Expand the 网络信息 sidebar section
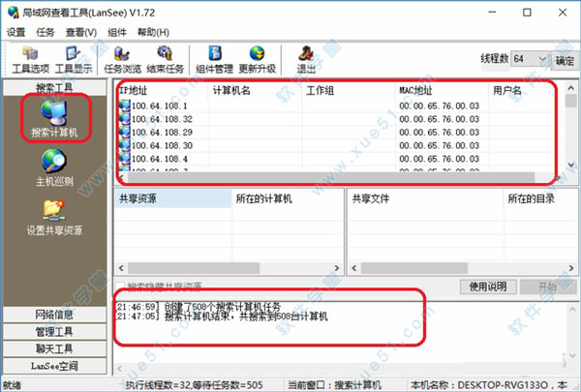 55,315
